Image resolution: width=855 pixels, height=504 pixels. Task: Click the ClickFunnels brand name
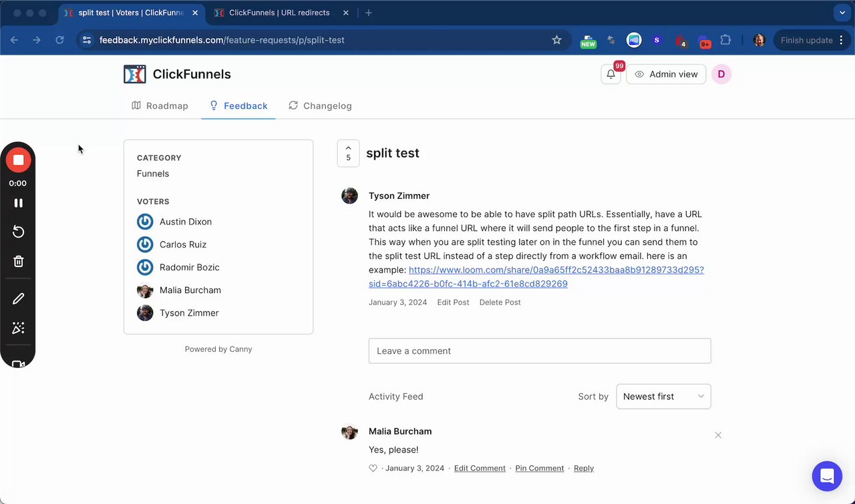coord(192,74)
